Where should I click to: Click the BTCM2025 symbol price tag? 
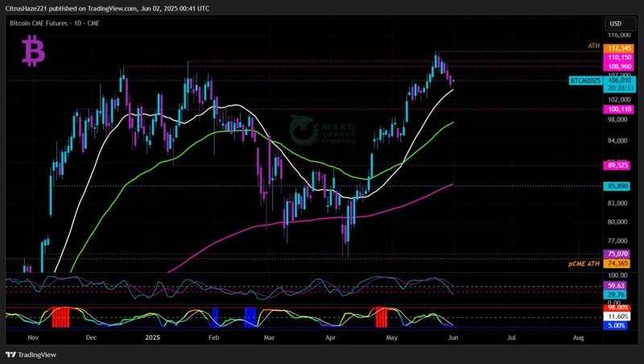click(x=584, y=81)
